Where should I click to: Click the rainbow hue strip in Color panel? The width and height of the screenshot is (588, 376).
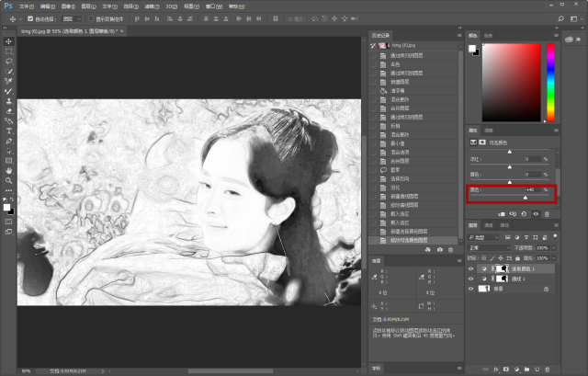point(550,83)
